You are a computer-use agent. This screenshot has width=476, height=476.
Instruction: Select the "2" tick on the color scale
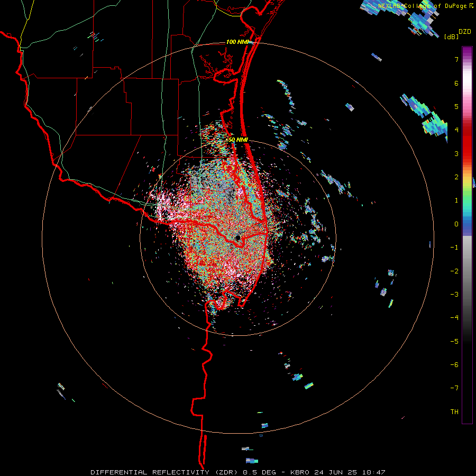tap(456, 177)
